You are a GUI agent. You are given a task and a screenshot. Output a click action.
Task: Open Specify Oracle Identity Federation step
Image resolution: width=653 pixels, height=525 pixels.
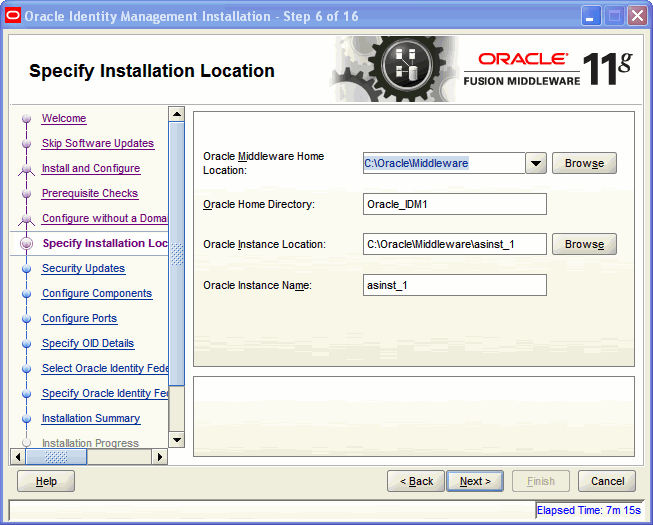tap(105, 393)
